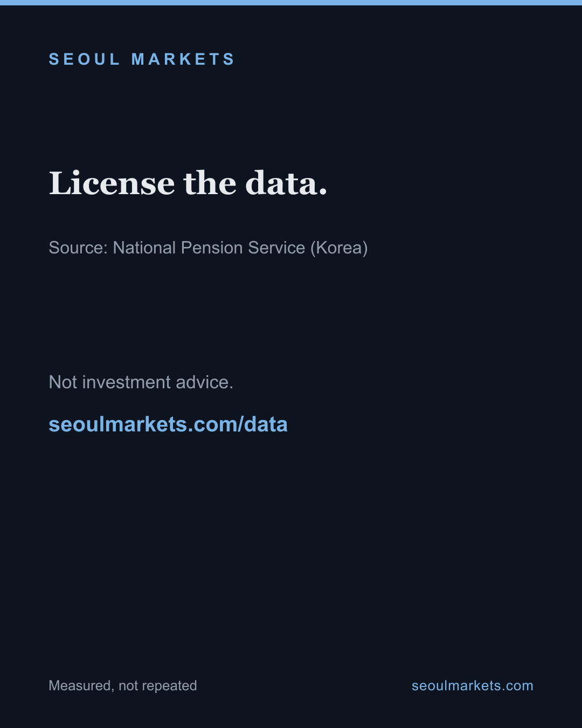582x728 pixels.
Task: Click the word 'License' in the headline
Action: coord(112,183)
